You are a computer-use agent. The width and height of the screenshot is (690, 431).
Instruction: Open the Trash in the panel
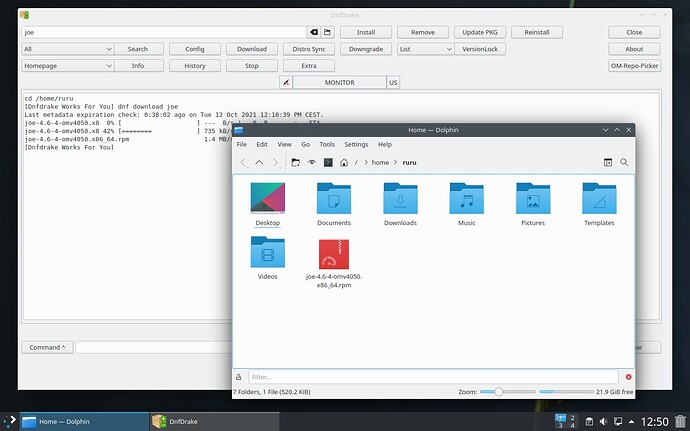680,421
